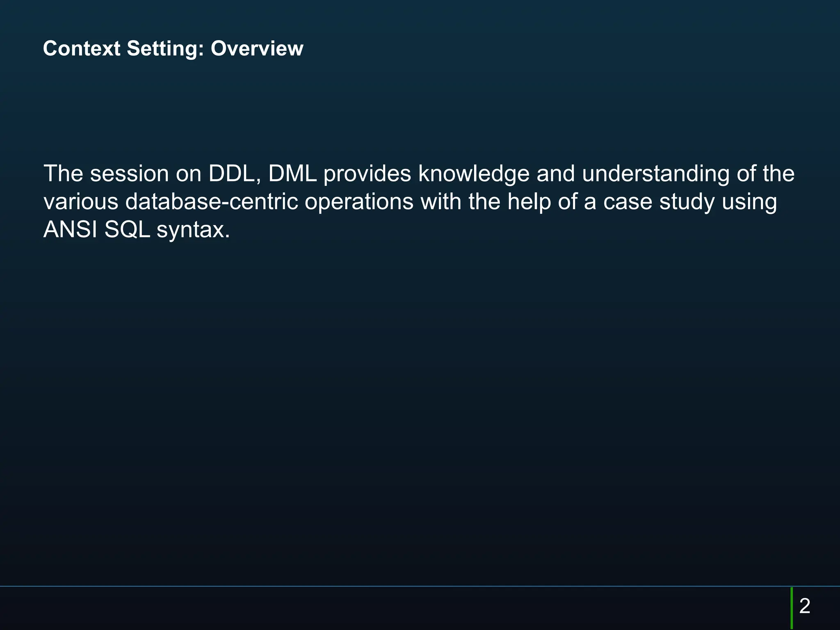840x630 pixels.
Task: Click the word "syntax." ending the paragraph
Action: pos(193,231)
